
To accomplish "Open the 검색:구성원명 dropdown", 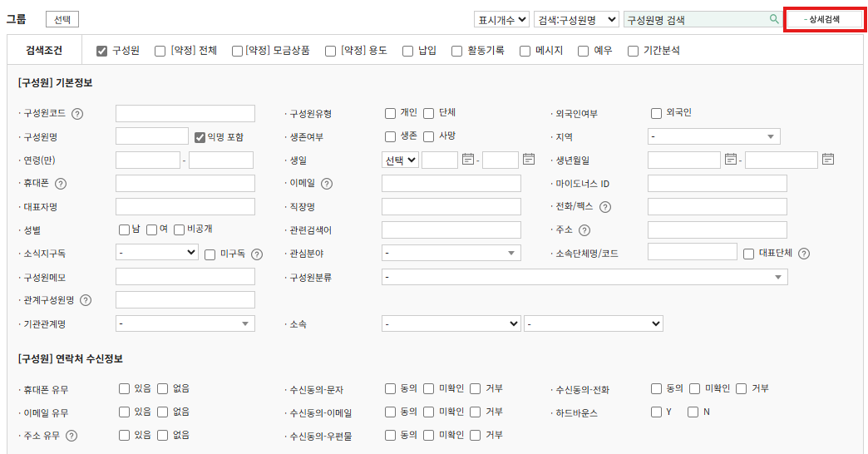I will click(x=577, y=19).
